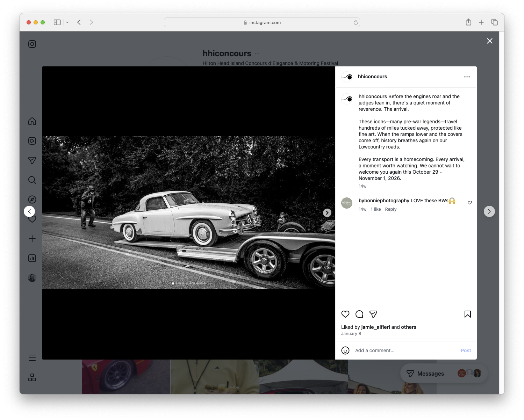Viewport: 524px width, 420px height.
Task: Open the insights bar-chart icon
Action: tap(32, 258)
